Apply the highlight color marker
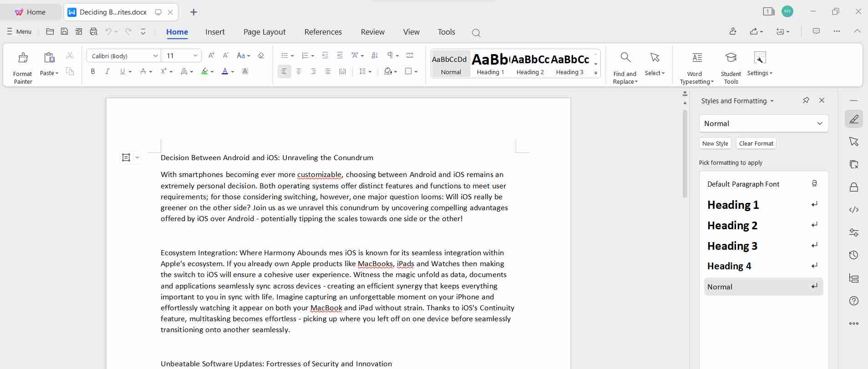This screenshot has width=868, height=369. [205, 71]
